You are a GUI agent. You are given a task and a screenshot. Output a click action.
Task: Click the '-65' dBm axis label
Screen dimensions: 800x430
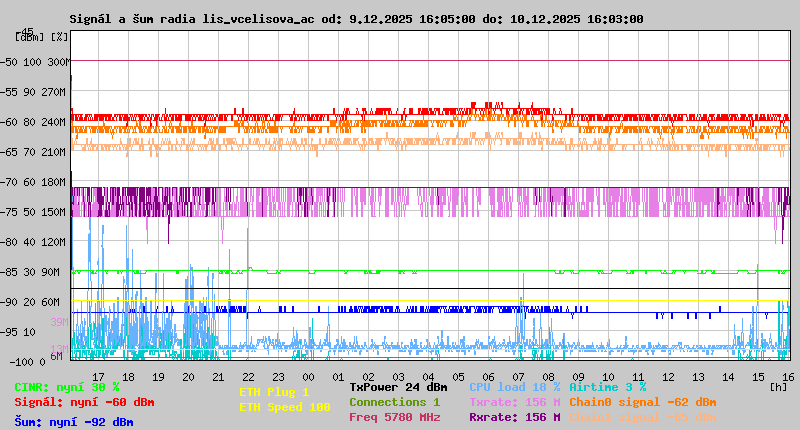(9, 152)
